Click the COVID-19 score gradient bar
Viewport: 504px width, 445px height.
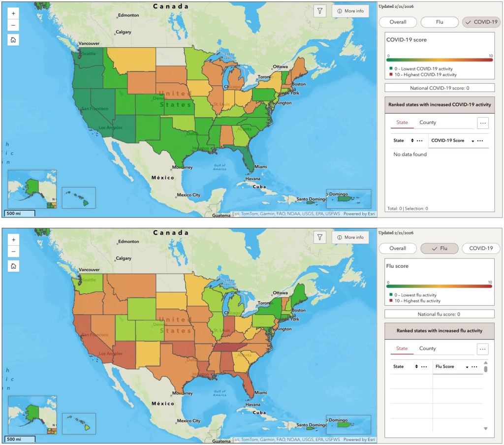440,60
